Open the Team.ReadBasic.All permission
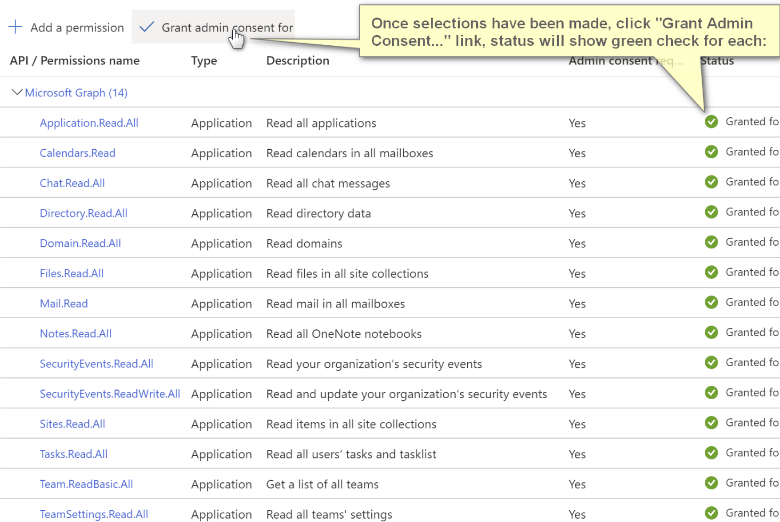The image size is (780, 522). coord(87,484)
